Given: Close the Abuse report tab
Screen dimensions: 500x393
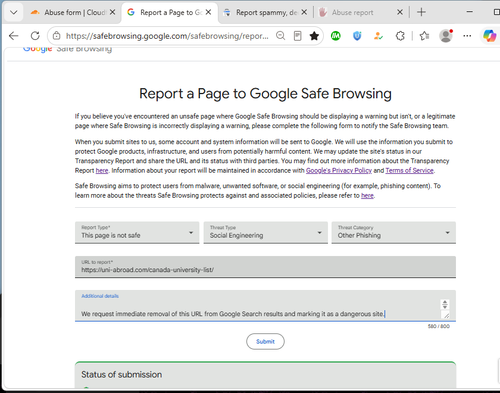Looking at the screenshot, I should (x=400, y=12).
